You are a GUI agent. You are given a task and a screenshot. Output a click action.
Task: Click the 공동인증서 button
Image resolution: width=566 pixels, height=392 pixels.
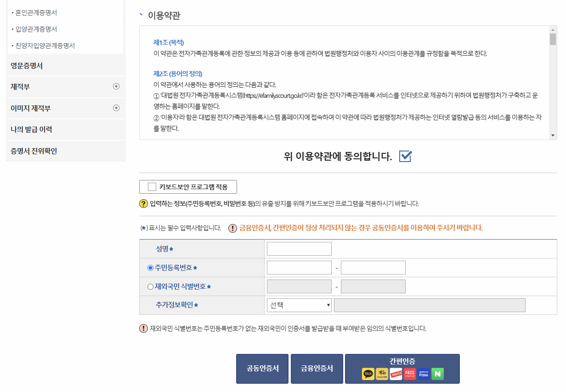262,368
